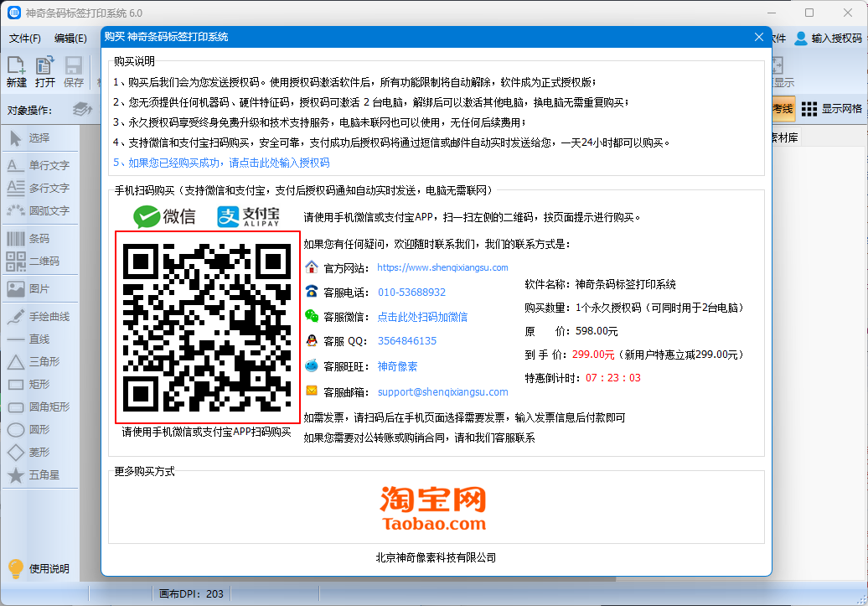The height and width of the screenshot is (606, 868).
Task: Click the 画布DPI: 203 status entry
Action: click(191, 593)
